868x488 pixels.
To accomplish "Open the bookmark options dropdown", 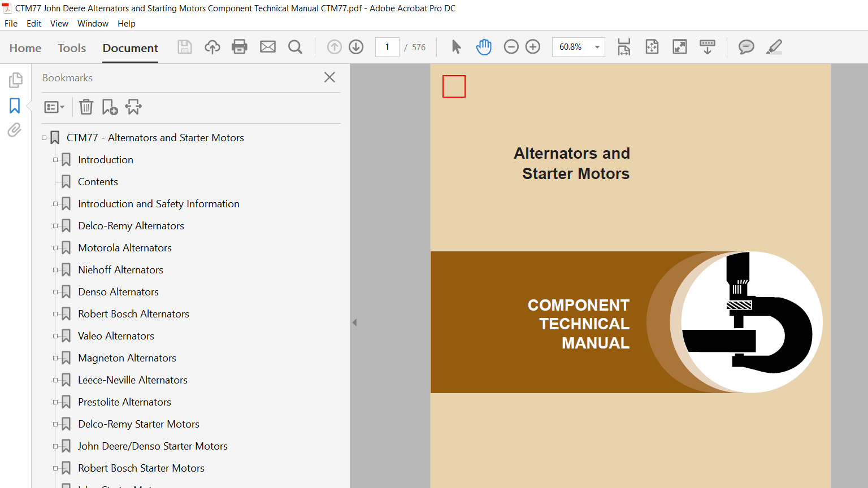I will pos(54,107).
